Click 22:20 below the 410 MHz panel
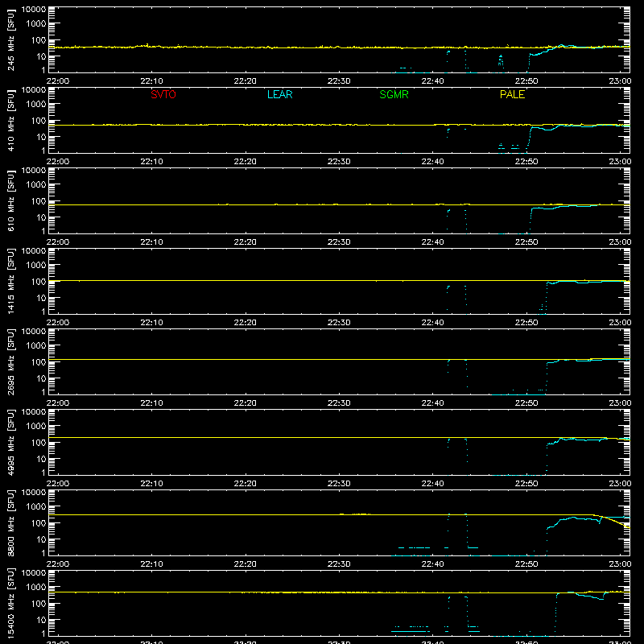 (x=246, y=162)
